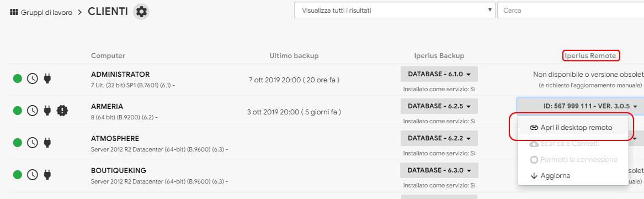Expand the DATABASE - 6.1.0 dropdown
This screenshot has height=199, width=644.
(x=439, y=74)
